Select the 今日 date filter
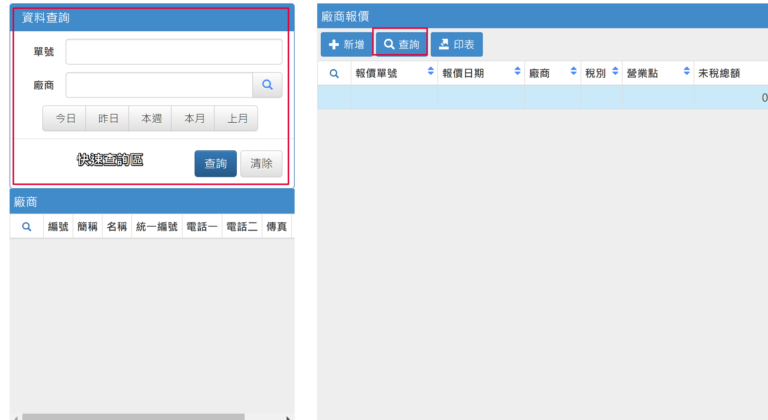The image size is (768, 420). [x=65, y=118]
